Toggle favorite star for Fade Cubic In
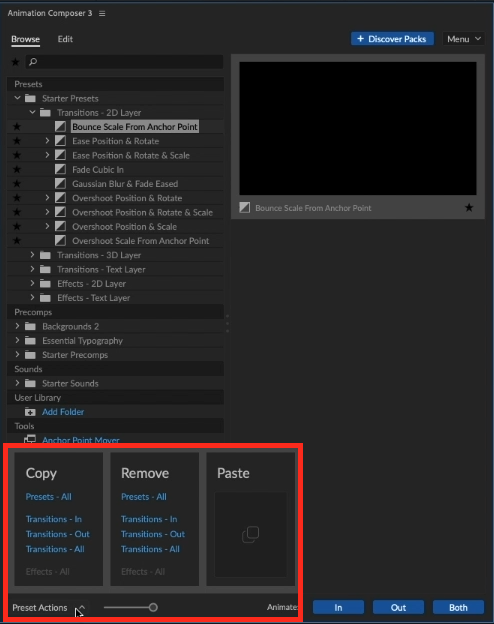The width and height of the screenshot is (494, 624). 17,170
